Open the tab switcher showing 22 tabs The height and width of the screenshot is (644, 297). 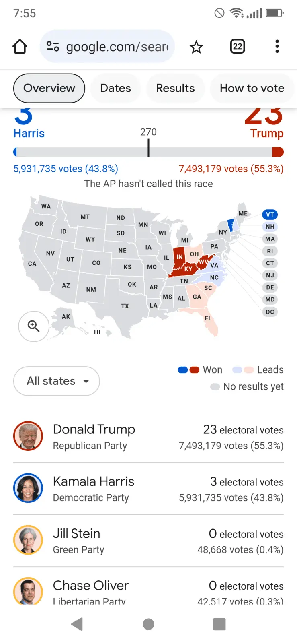click(x=238, y=47)
